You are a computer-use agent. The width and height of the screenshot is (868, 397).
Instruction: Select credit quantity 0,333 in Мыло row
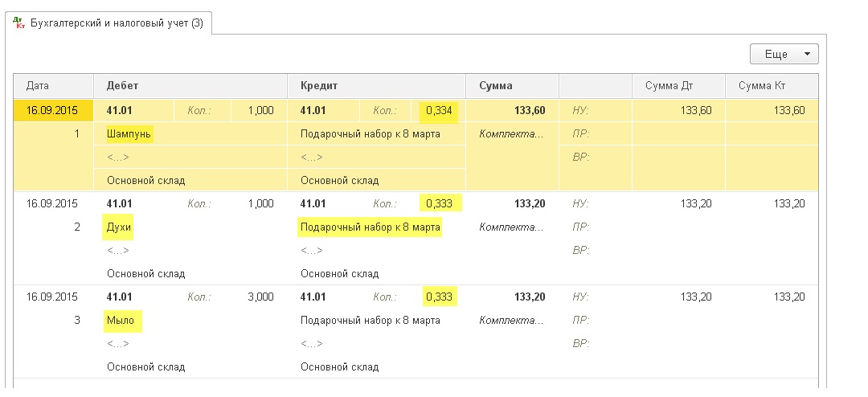click(439, 297)
